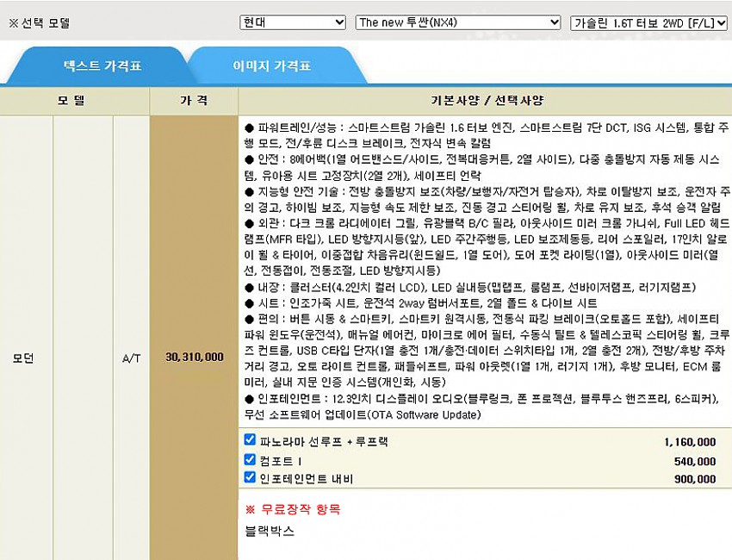Click the A/T transmission cell
This screenshot has width=732, height=560.
coord(131,357)
